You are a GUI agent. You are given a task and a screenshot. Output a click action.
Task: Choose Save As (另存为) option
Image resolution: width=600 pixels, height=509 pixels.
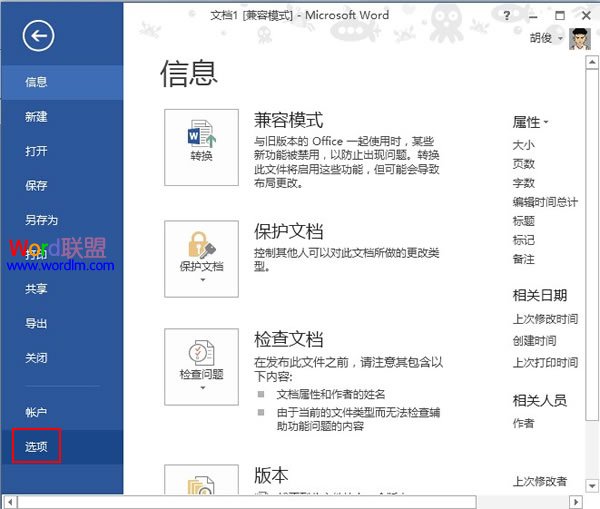41,220
